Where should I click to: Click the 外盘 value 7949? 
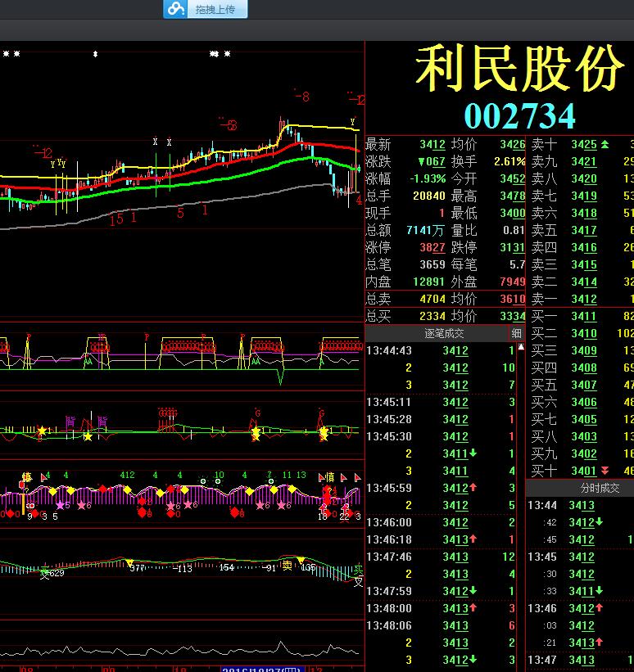pos(513,282)
